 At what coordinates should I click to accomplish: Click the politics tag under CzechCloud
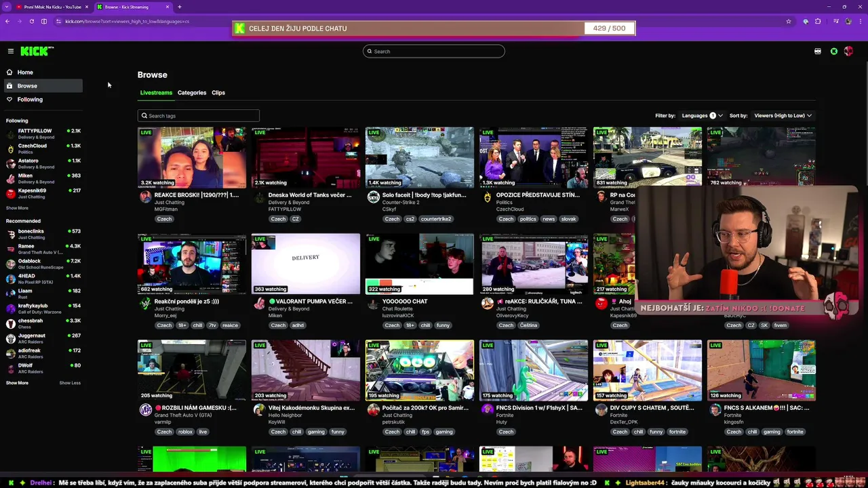pos(528,219)
